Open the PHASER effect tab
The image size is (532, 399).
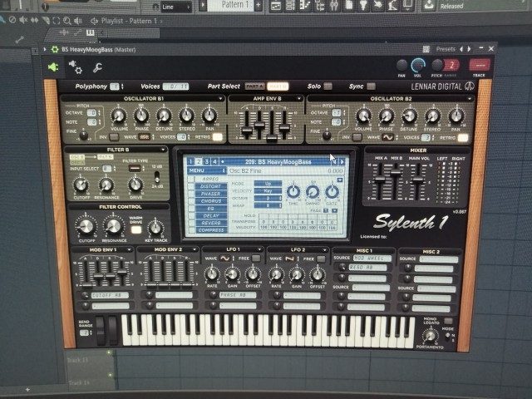(210, 194)
